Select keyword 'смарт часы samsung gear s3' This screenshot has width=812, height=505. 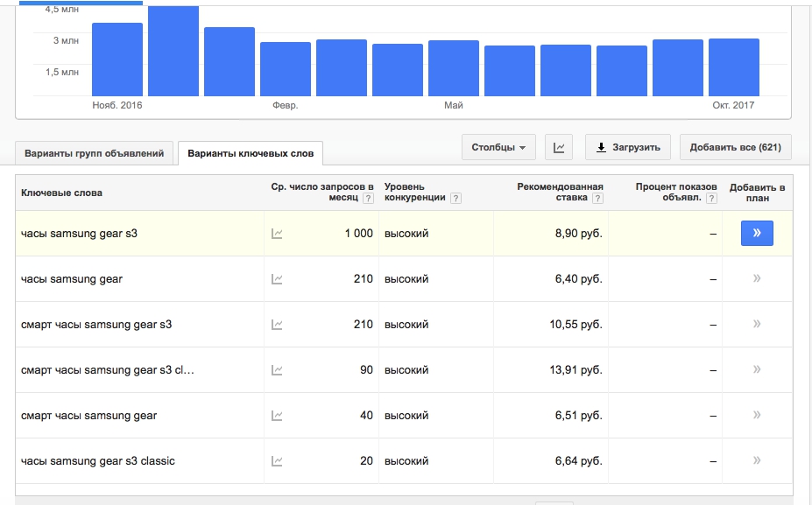click(96, 325)
